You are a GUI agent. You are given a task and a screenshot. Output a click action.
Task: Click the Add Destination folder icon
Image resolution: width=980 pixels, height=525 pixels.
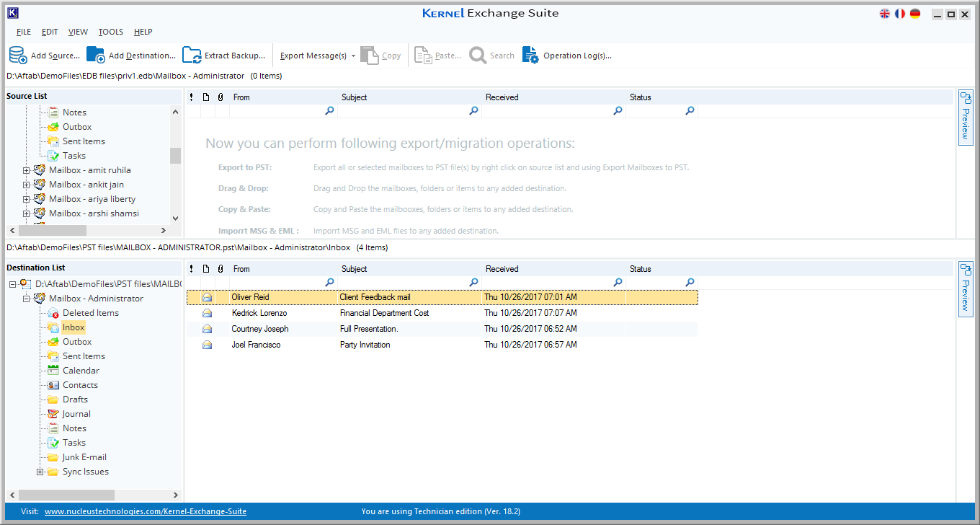(96, 55)
